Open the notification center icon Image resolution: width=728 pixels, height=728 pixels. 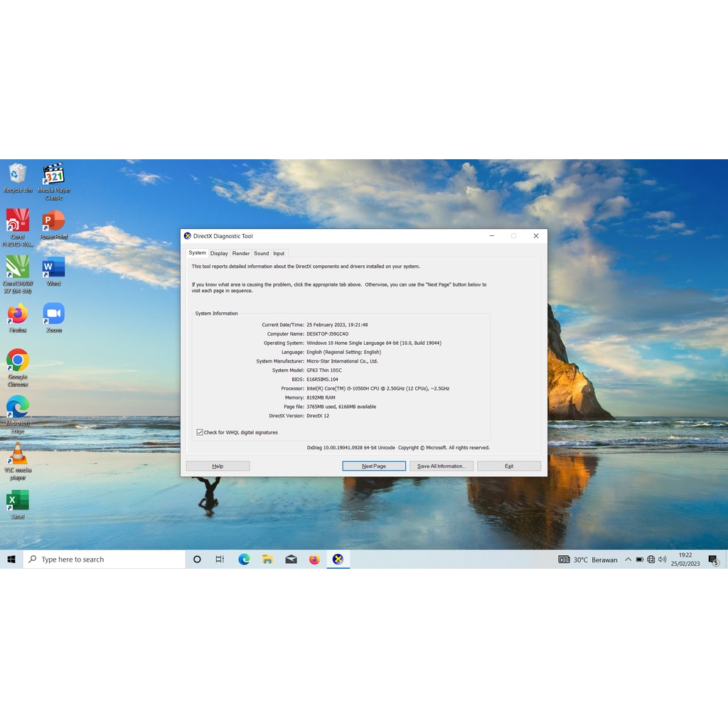[x=714, y=560]
